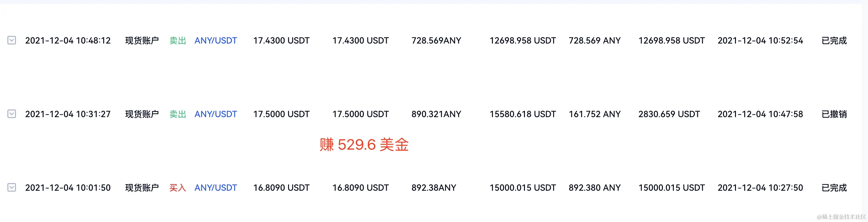Click the chevron icon beside the second order
Viewport: 868px width, 222px height.
(x=12, y=114)
